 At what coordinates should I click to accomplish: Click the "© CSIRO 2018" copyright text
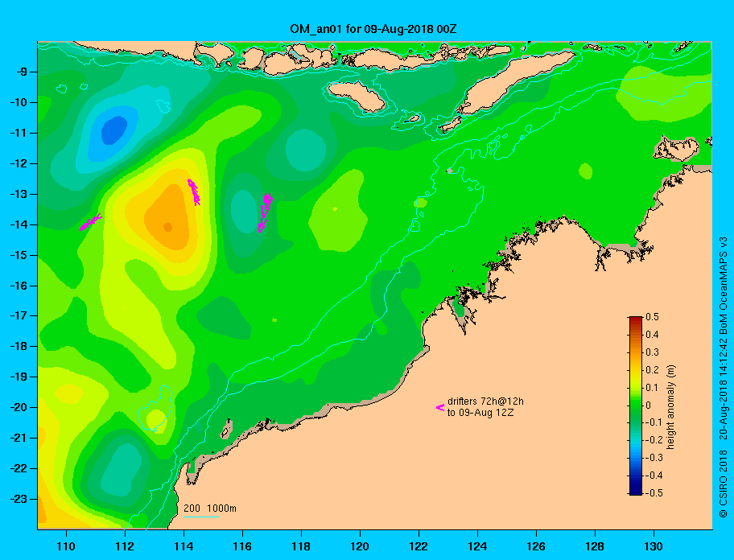click(x=723, y=484)
